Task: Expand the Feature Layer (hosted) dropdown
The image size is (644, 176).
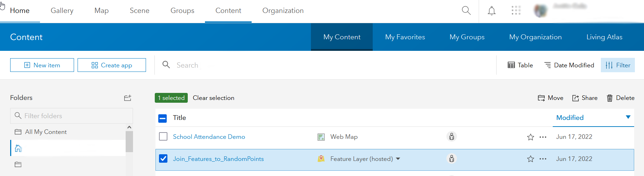Action: click(x=398, y=159)
